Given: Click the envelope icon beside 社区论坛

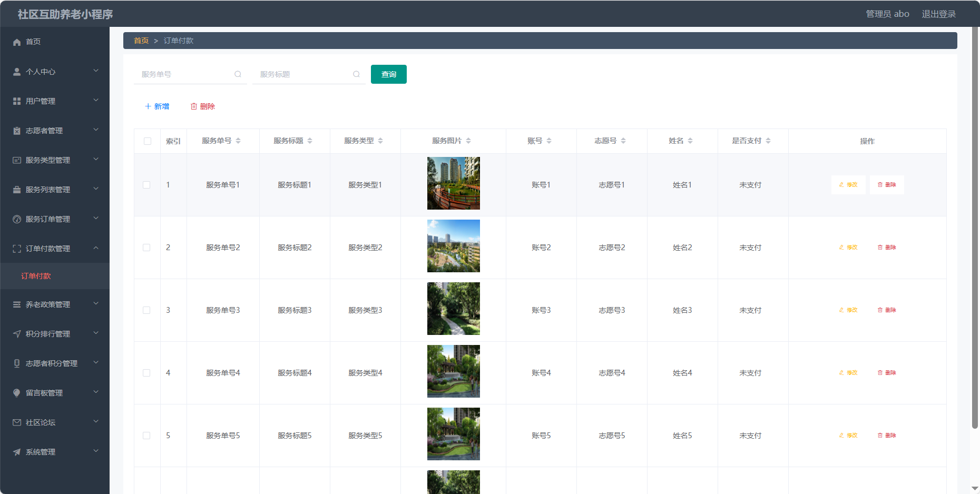Looking at the screenshot, I should [17, 422].
